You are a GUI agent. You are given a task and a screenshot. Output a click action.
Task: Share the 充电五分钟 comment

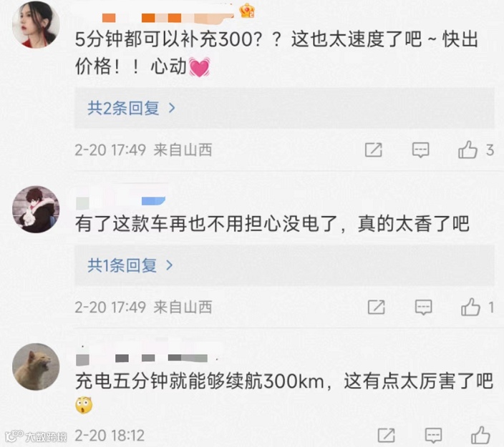pyautogui.click(x=387, y=436)
